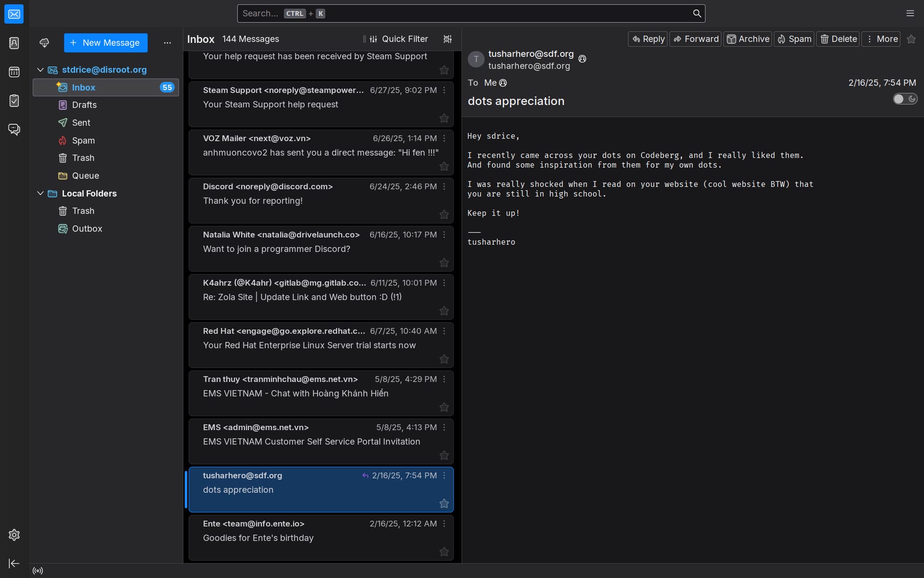
Task: Select the Drafts folder
Action: pyautogui.click(x=84, y=105)
